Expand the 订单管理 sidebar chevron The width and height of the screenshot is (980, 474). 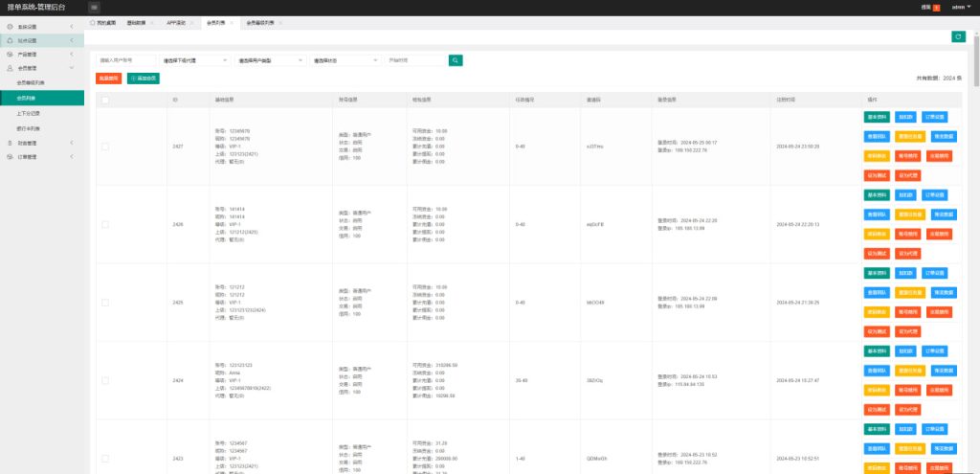(x=72, y=157)
